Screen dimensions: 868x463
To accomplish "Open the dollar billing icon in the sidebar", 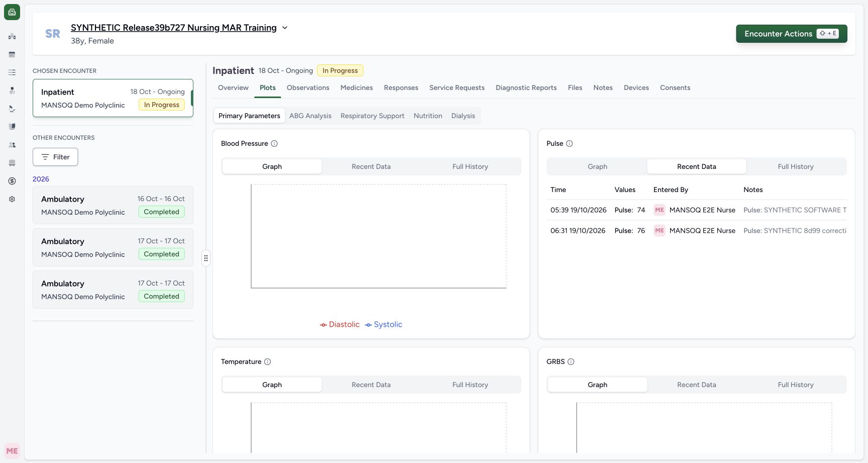I will (x=12, y=181).
